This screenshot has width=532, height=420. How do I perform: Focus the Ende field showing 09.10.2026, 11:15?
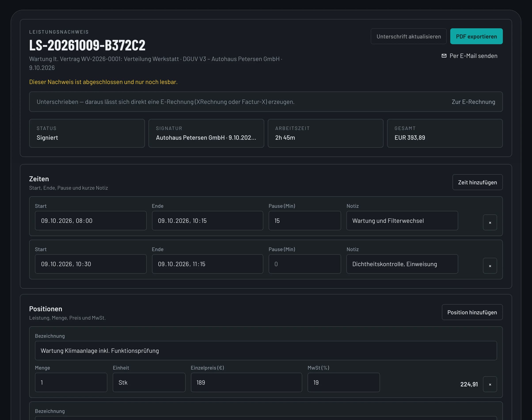click(207, 264)
